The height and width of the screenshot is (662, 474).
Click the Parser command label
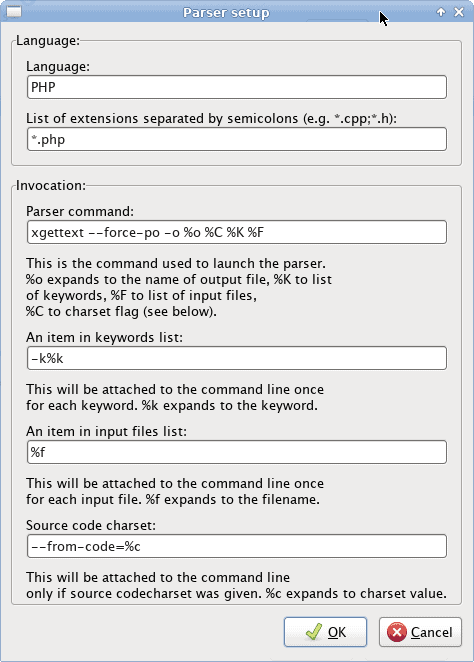(x=80, y=211)
